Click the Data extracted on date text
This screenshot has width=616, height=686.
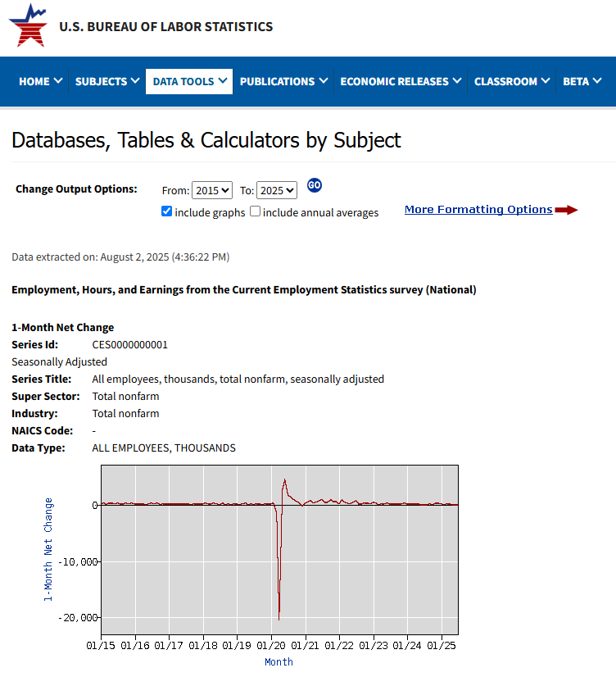click(120, 257)
